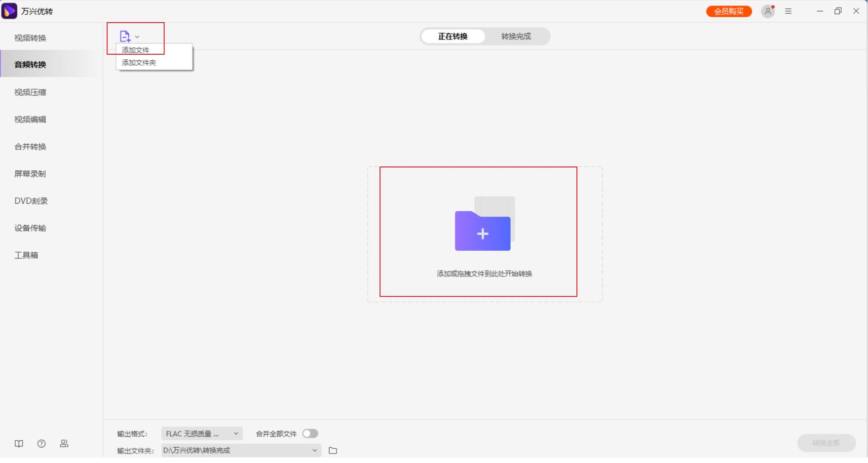
Task: Select 屏幕录制 in the sidebar
Action: (30, 173)
